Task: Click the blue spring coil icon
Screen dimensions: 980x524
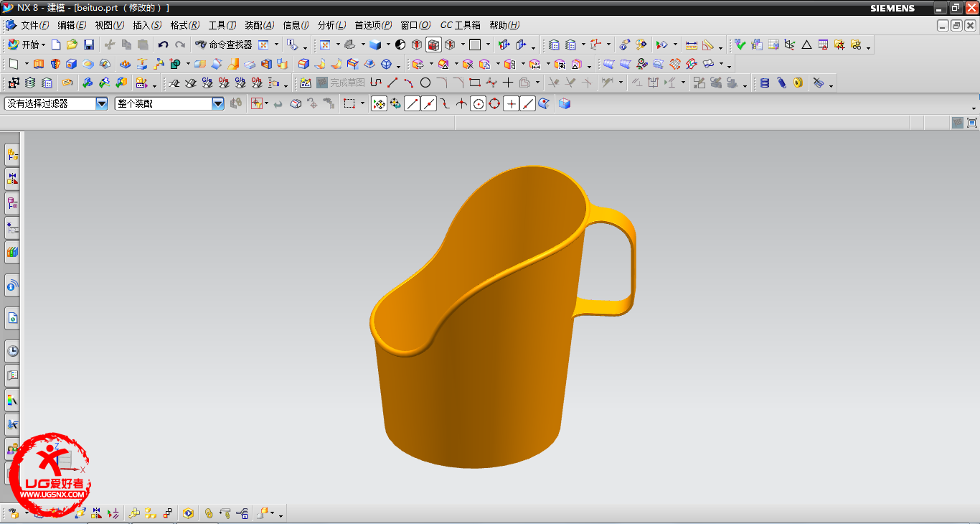Action: click(x=765, y=83)
